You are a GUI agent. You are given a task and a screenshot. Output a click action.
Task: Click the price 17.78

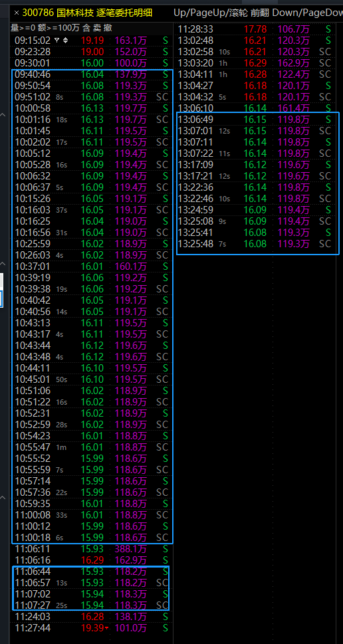pos(255,29)
